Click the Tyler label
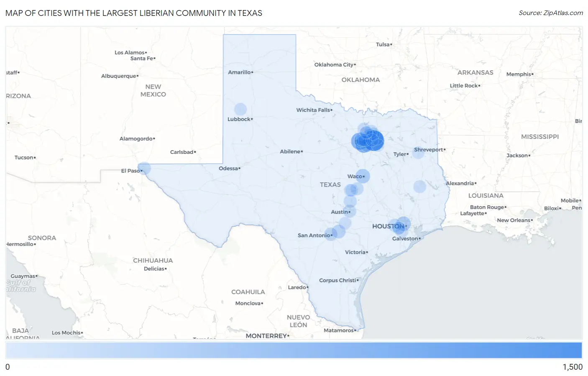The height and width of the screenshot is (376, 588). 400,154
